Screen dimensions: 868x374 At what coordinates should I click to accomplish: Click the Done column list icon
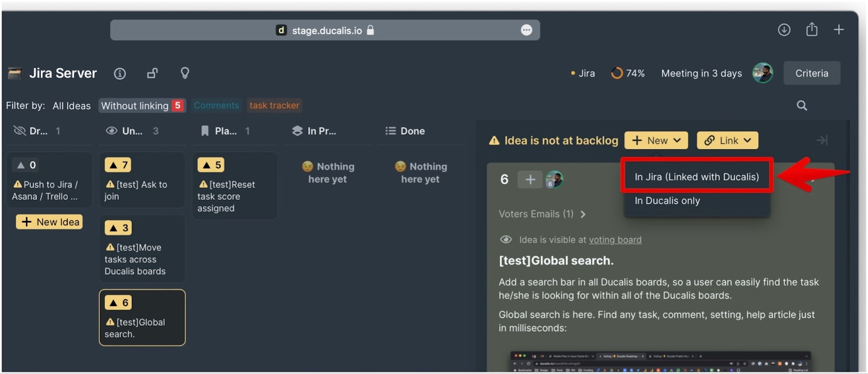(x=391, y=131)
